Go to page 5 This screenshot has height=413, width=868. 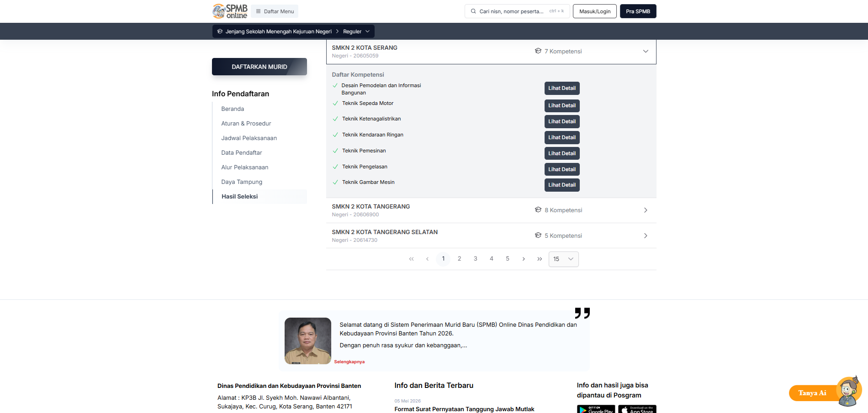tap(508, 259)
